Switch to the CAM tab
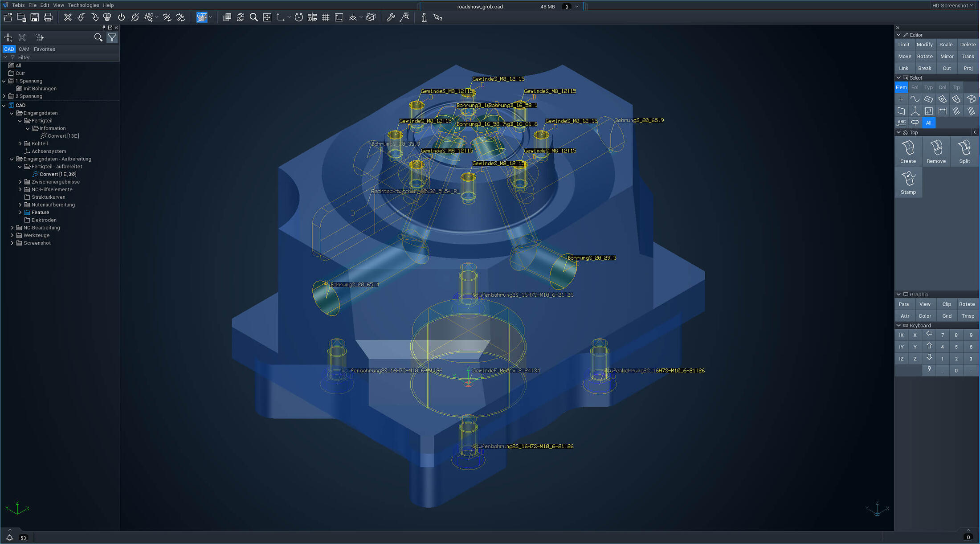The height and width of the screenshot is (544, 980). click(x=24, y=49)
